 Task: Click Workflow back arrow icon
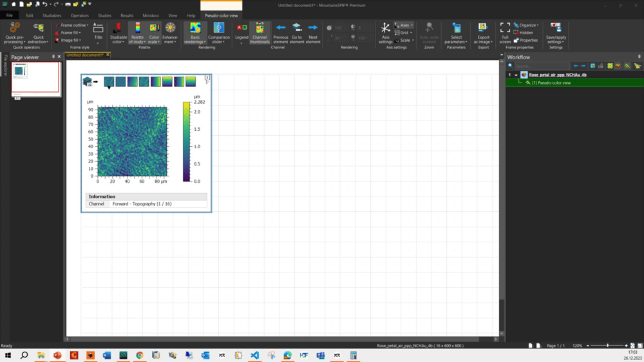(576, 66)
